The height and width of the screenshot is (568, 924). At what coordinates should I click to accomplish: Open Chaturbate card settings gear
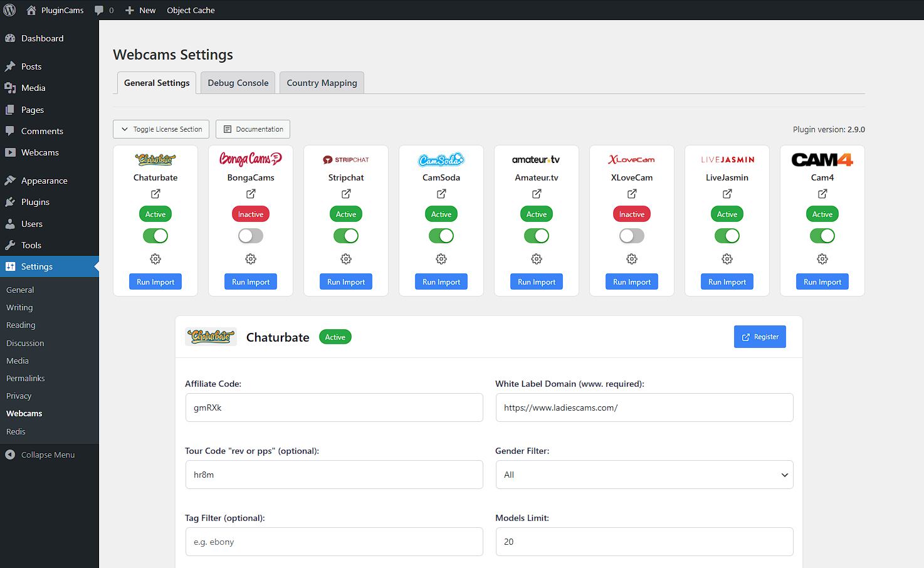[155, 259]
